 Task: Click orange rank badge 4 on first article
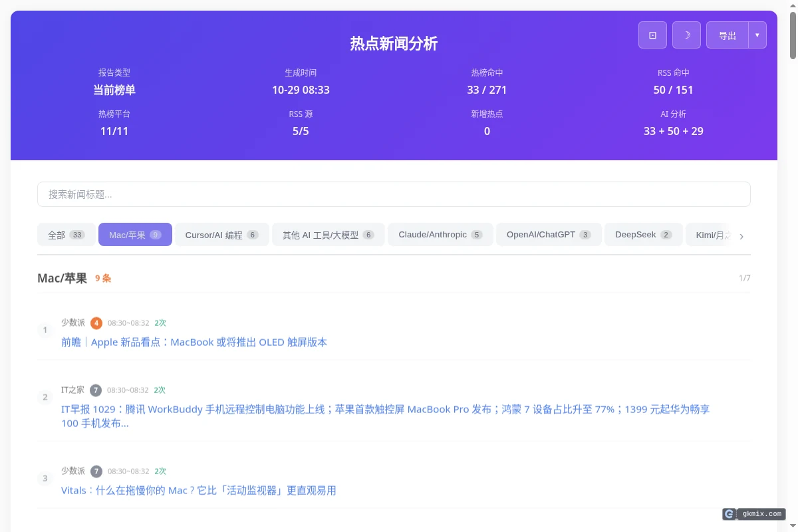(x=96, y=323)
